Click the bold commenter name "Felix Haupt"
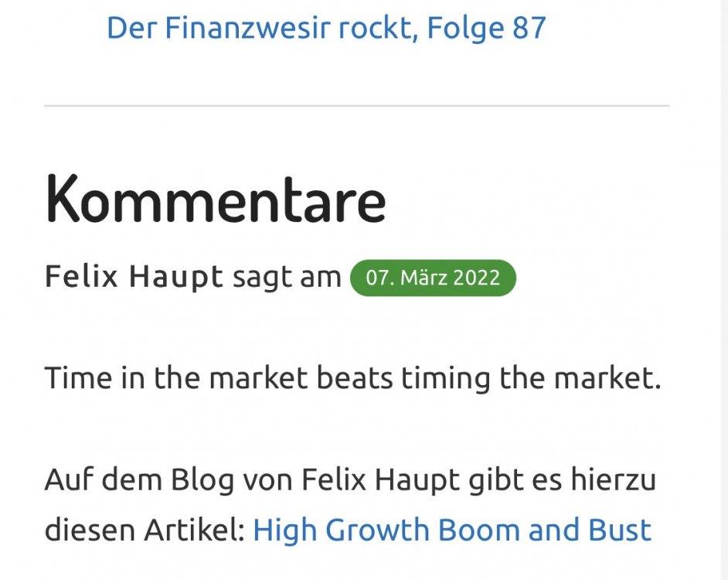This screenshot has width=728, height=580. (134, 277)
